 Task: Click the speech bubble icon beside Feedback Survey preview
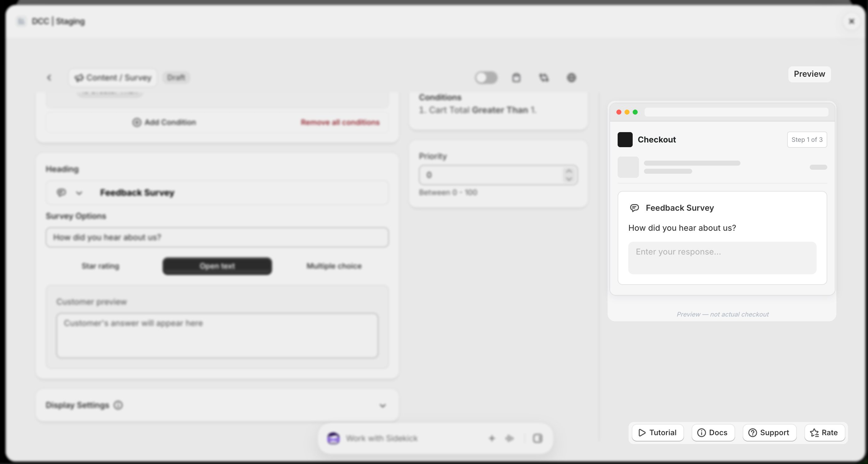tap(635, 208)
